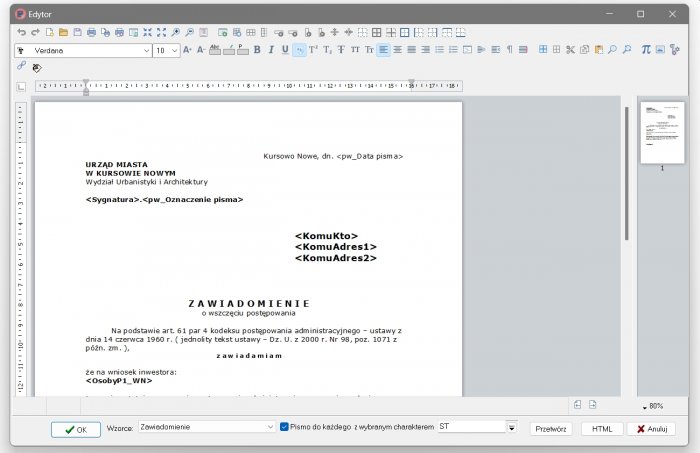700x453 pixels.
Task: Click the paragraph marks (¶) icon
Action: click(x=509, y=49)
